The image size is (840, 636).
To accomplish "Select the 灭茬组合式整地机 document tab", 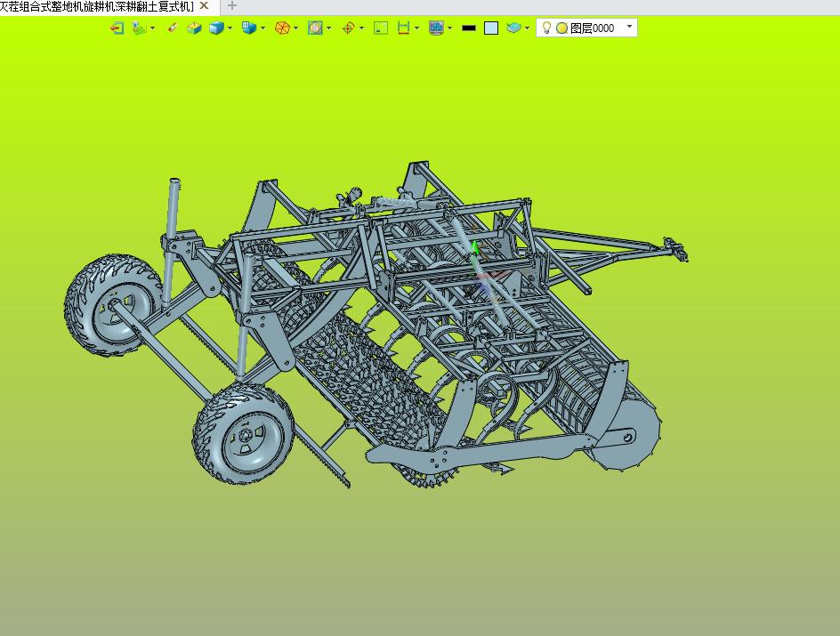I will click(x=96, y=6).
